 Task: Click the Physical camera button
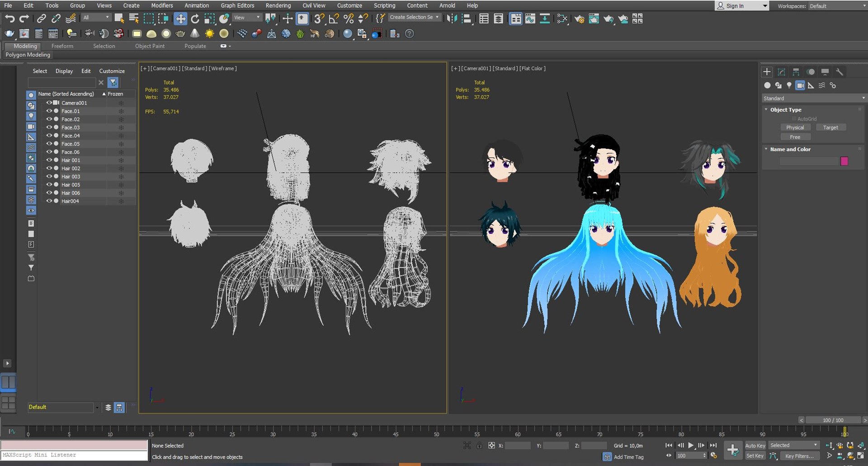coord(795,128)
